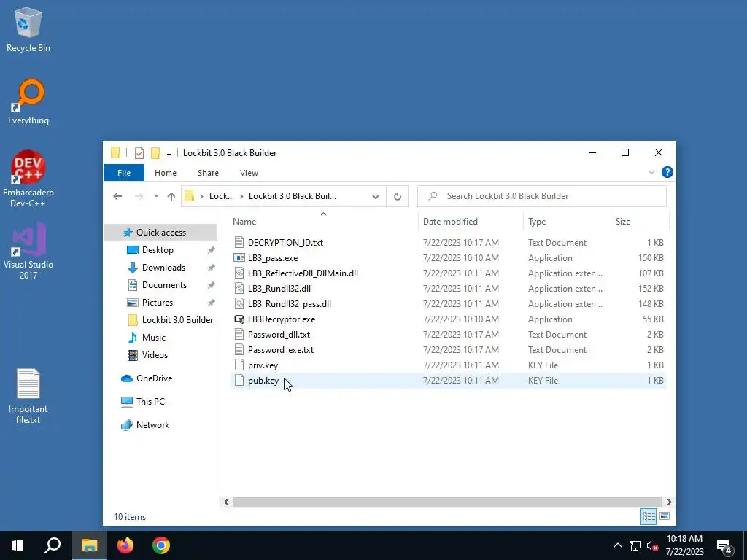Viewport: 747px width, 560px height.
Task: Switch to the Share ribbon tab
Action: point(208,173)
